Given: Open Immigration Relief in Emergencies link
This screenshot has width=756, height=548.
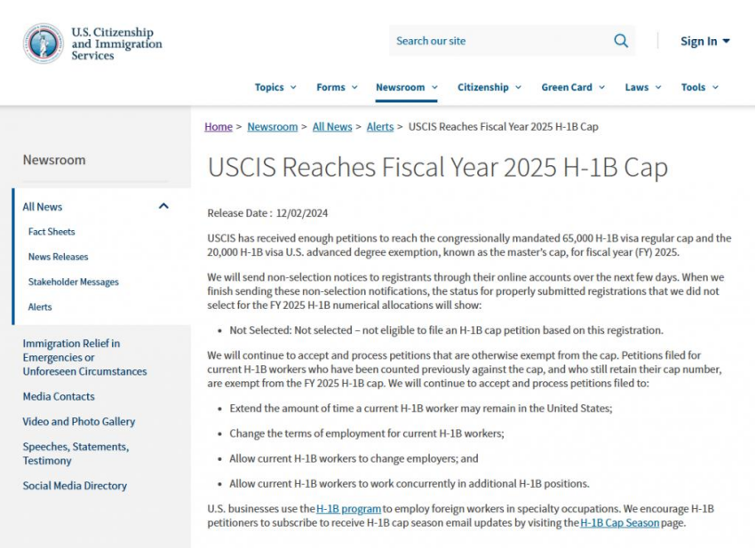Looking at the screenshot, I should pos(85,357).
